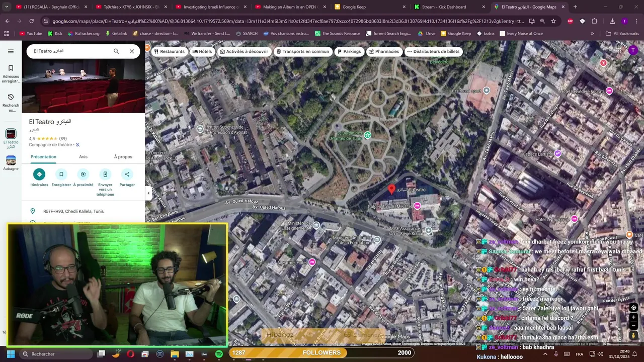Clear the El Teatro search box

click(132, 51)
